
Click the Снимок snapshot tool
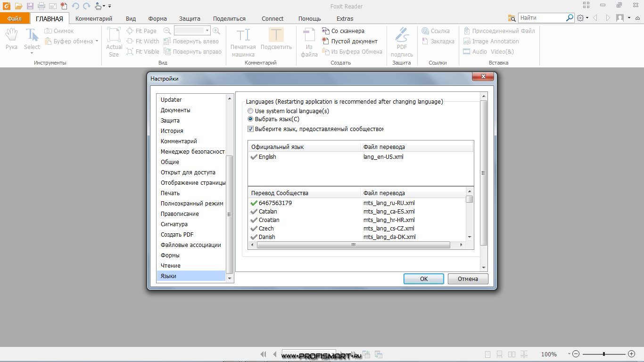pos(59,31)
